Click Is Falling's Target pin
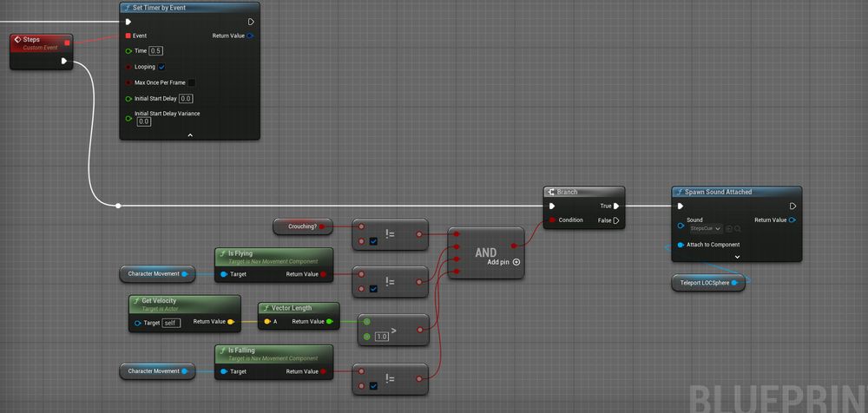The image size is (868, 413). [224, 371]
